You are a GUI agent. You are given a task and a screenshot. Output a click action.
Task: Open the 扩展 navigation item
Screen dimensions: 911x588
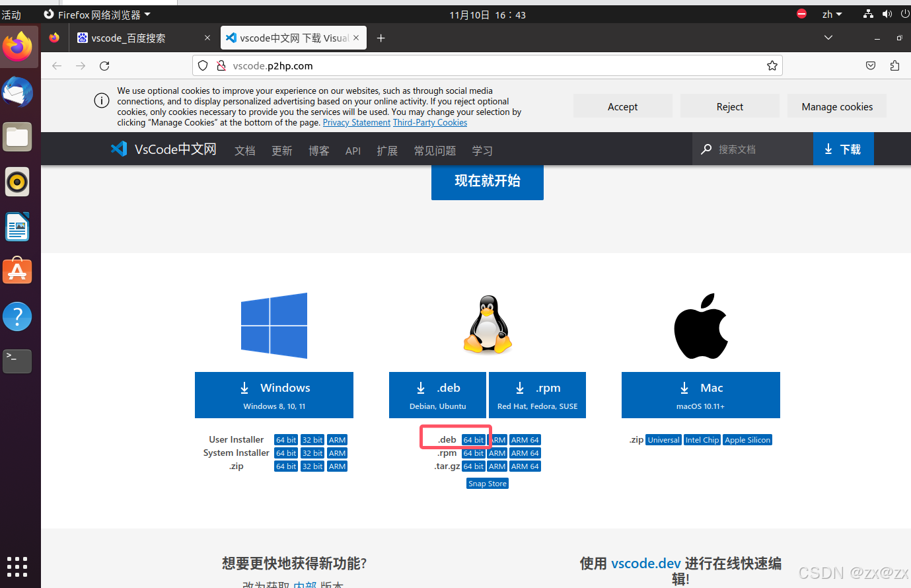point(387,151)
